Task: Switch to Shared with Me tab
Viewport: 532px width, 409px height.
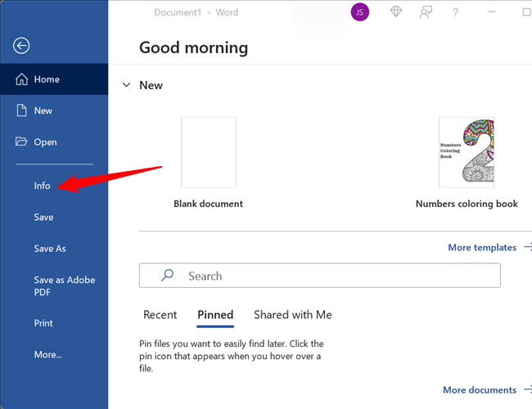Action: pyautogui.click(x=293, y=315)
